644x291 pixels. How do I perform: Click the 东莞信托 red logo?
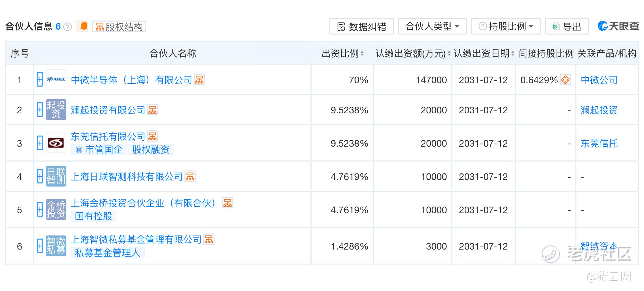pyautogui.click(x=56, y=143)
